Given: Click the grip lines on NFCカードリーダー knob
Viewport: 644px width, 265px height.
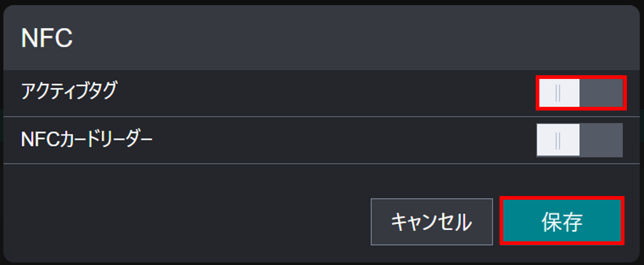Looking at the screenshot, I should click(558, 141).
